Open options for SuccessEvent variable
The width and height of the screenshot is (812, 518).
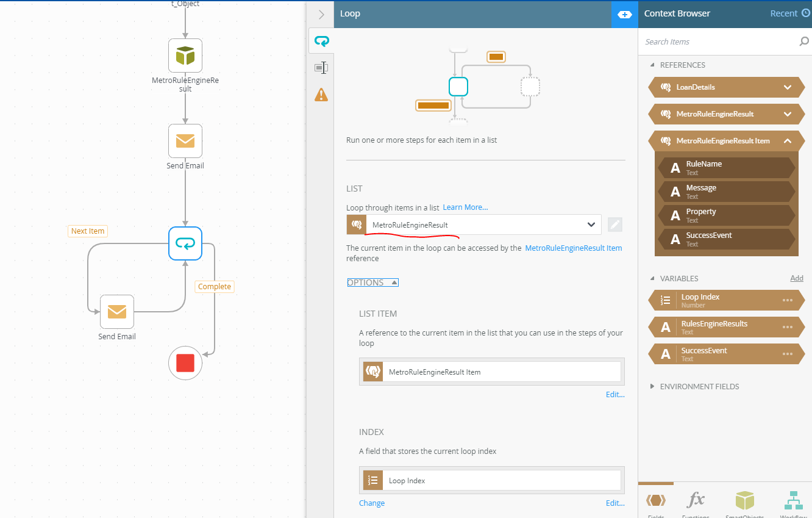click(x=788, y=354)
